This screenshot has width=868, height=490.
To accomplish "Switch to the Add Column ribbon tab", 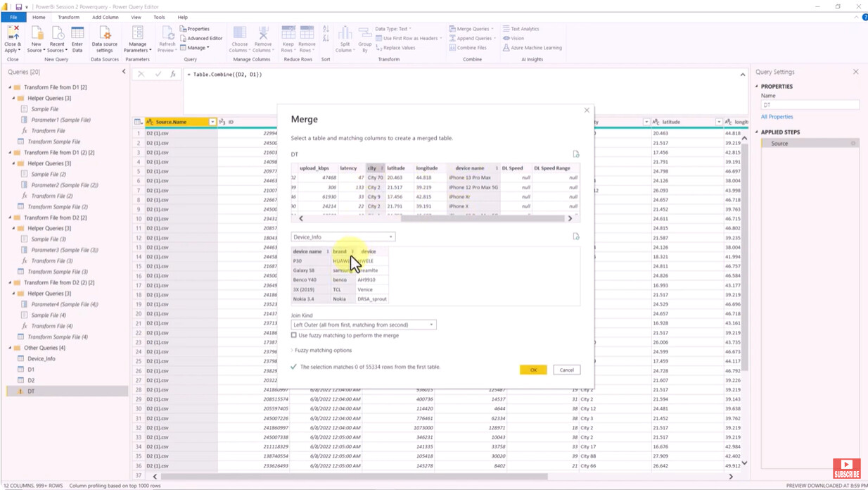I will click(x=106, y=17).
